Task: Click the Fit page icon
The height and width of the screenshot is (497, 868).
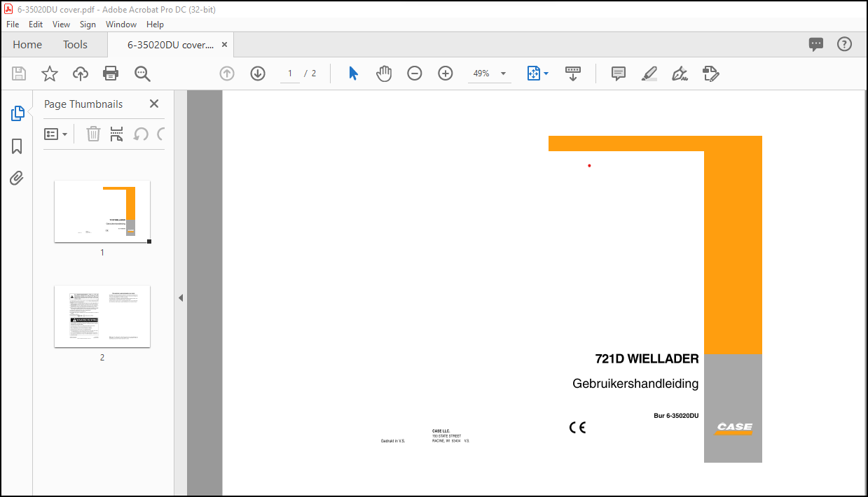Action: 534,73
